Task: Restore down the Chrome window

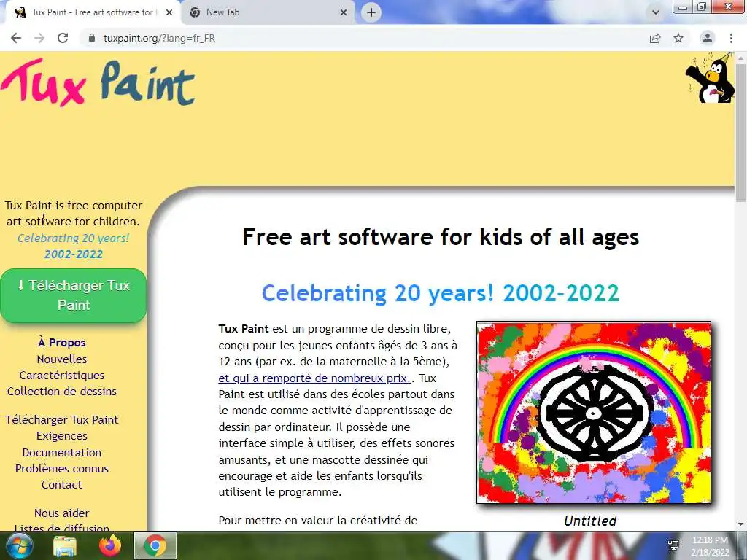Action: tap(702, 7)
